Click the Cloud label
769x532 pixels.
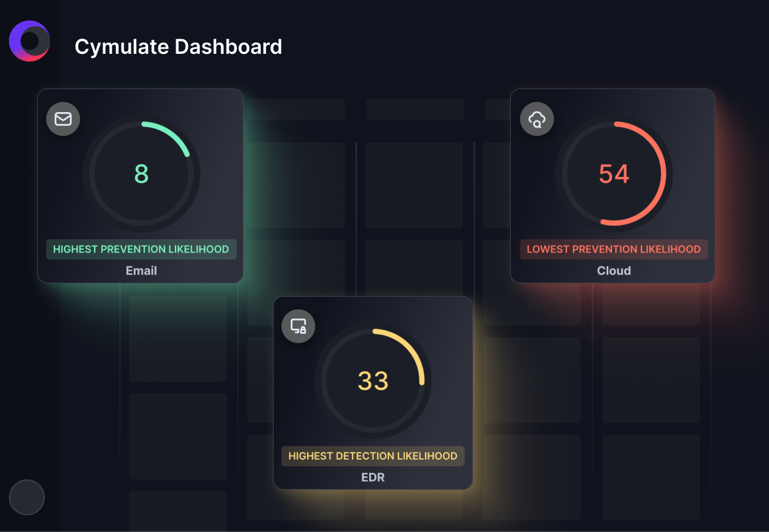[x=614, y=270]
